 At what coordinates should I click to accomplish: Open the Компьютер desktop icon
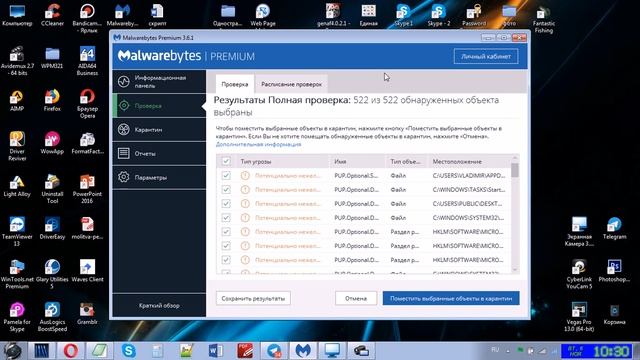(x=17, y=15)
